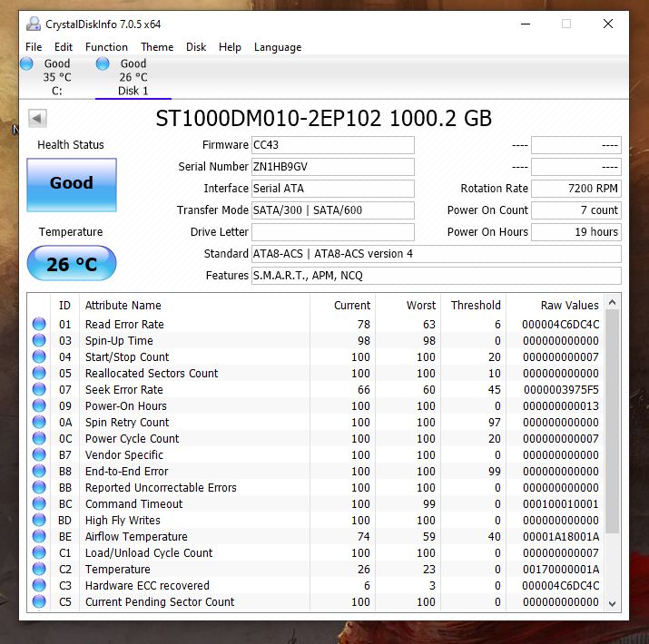The width and height of the screenshot is (649, 644).
Task: Click the blue status orb for Disk 1
Action: click(103, 64)
